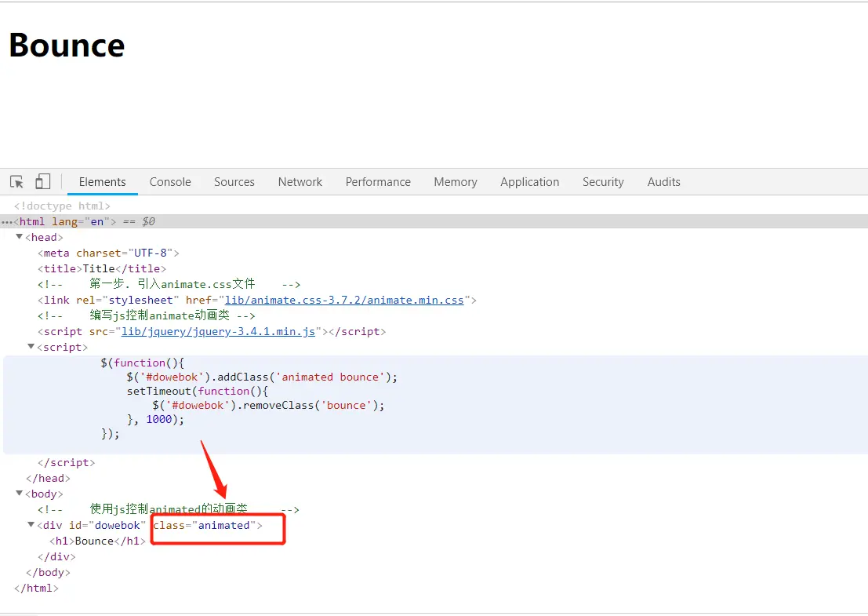Toggle the device toolbar icon
Viewport: 868px width, 616px height.
[42, 182]
